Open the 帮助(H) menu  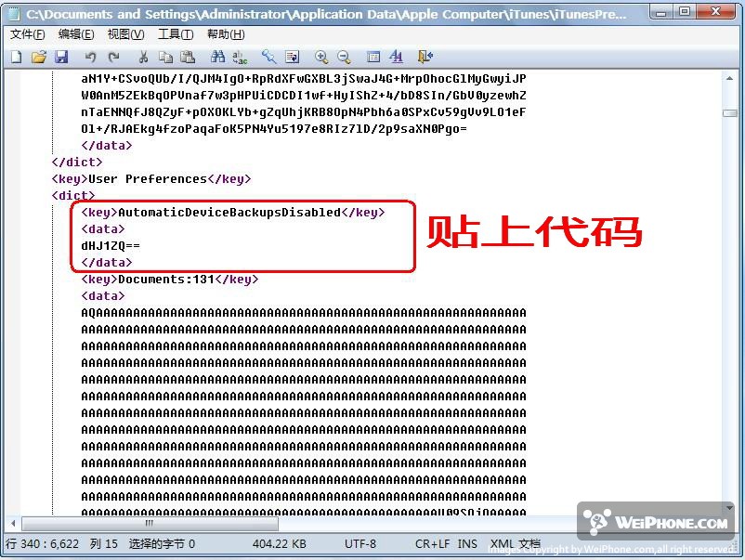tap(226, 34)
